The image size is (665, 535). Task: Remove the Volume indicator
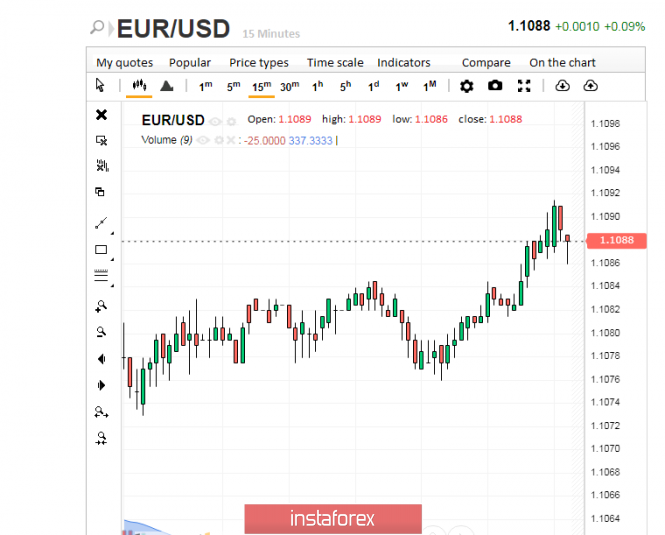tap(230, 140)
